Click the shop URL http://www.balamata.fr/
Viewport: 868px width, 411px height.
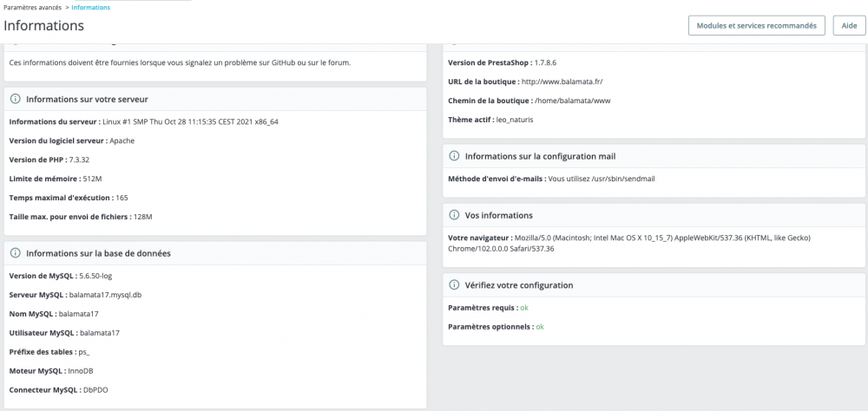tap(562, 82)
